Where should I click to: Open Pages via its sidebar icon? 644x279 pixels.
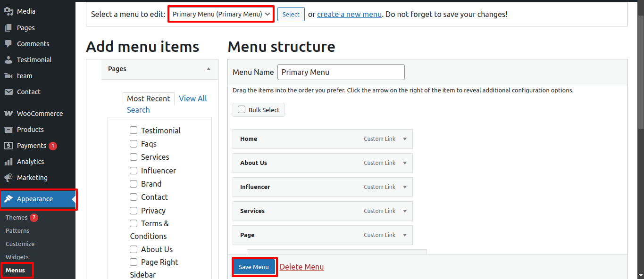[8, 28]
